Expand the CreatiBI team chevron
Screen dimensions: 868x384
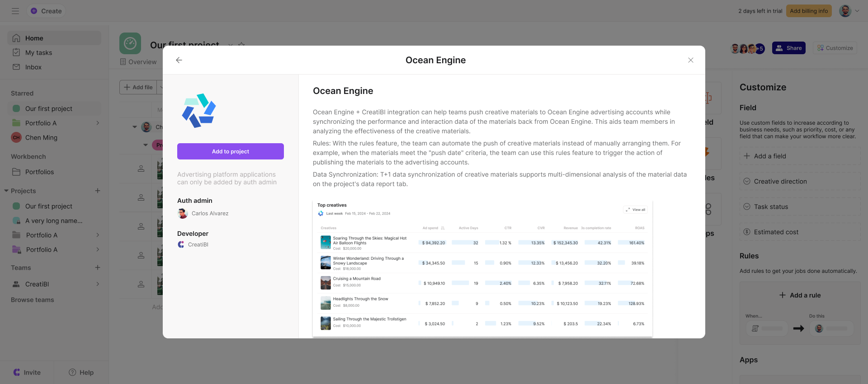pos(98,284)
